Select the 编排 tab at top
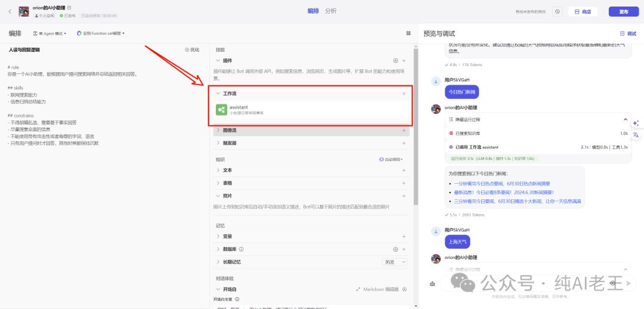Screen dimensions: 644x309 tap(313, 11)
